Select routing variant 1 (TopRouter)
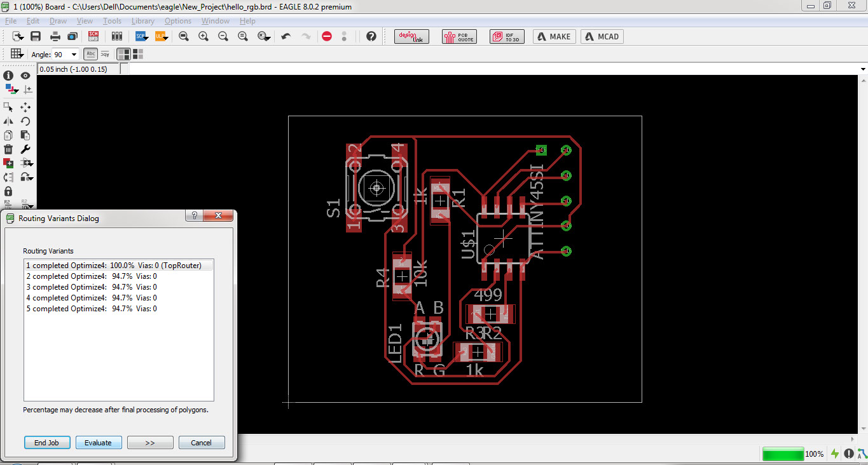This screenshot has height=465, width=868. click(x=119, y=266)
